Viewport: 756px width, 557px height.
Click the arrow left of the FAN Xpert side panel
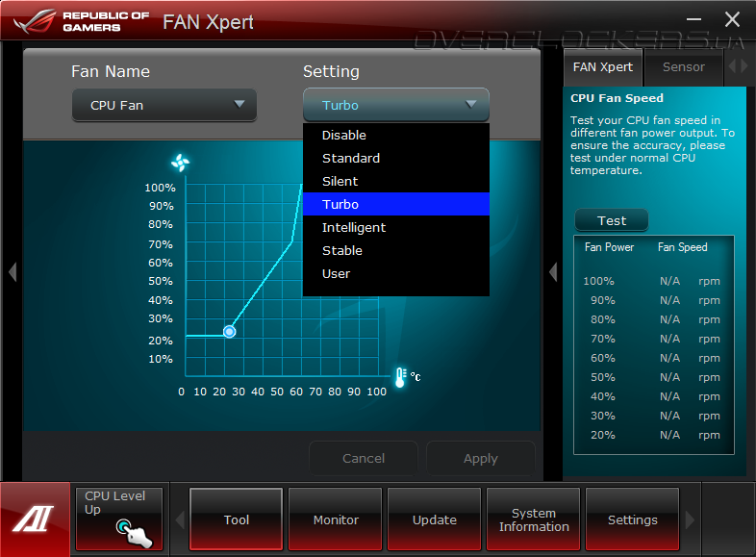point(553,272)
